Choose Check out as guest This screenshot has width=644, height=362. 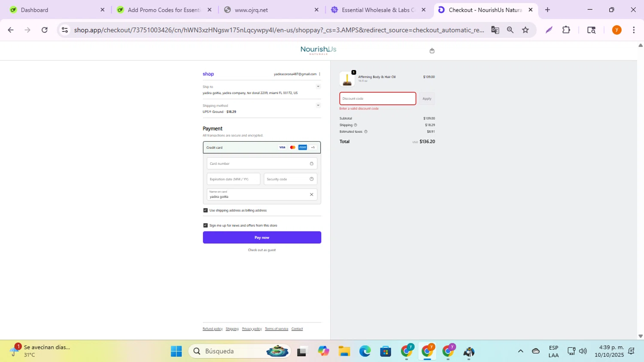(262, 250)
